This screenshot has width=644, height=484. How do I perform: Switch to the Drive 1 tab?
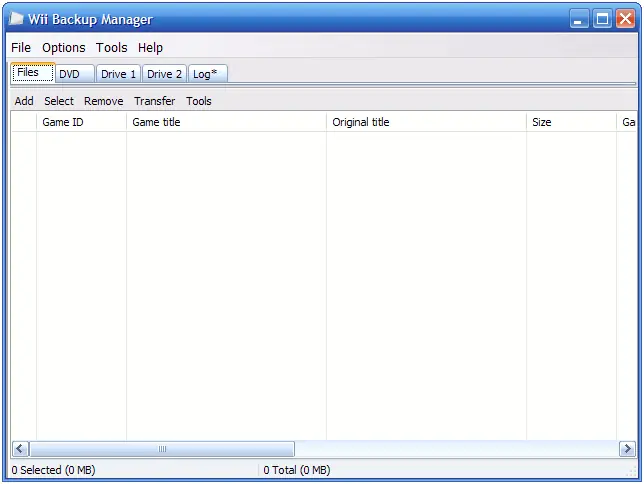click(118, 74)
